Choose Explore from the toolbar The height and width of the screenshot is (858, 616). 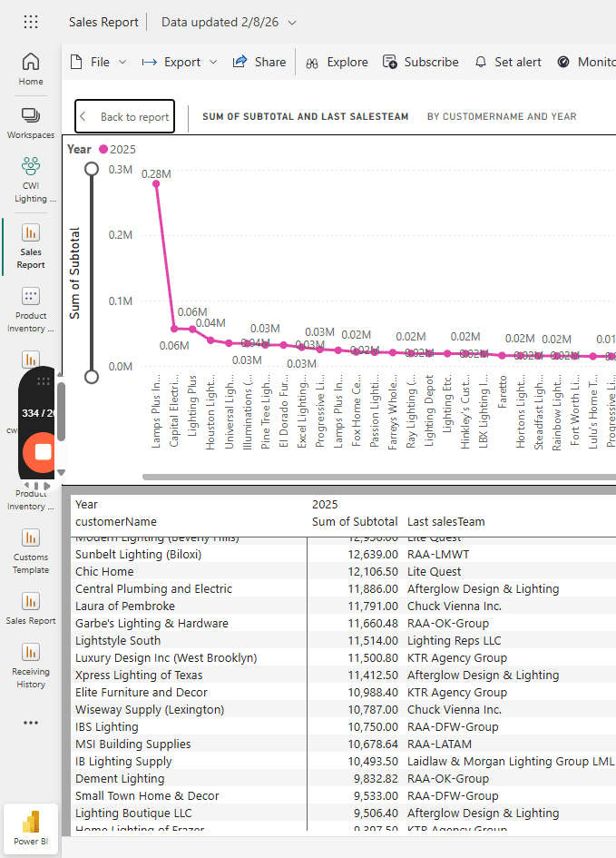[337, 63]
